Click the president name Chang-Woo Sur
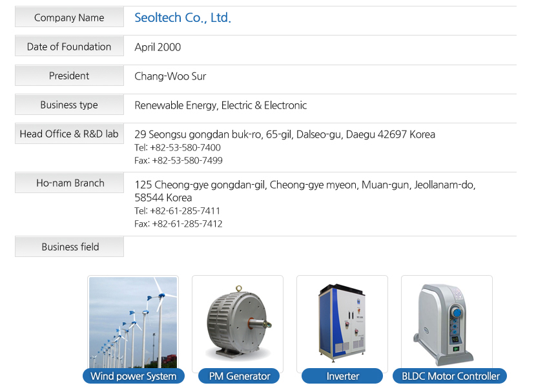536x392 pixels. click(x=170, y=76)
